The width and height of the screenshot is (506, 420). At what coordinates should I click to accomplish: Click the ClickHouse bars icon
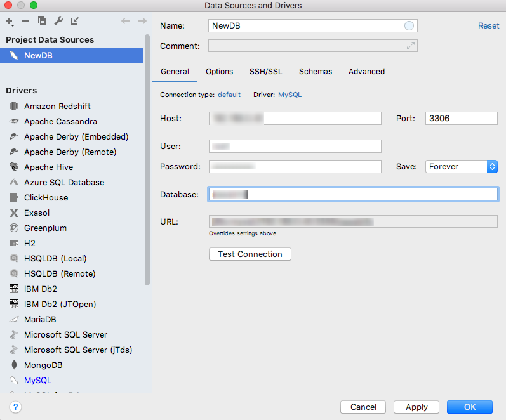13,197
